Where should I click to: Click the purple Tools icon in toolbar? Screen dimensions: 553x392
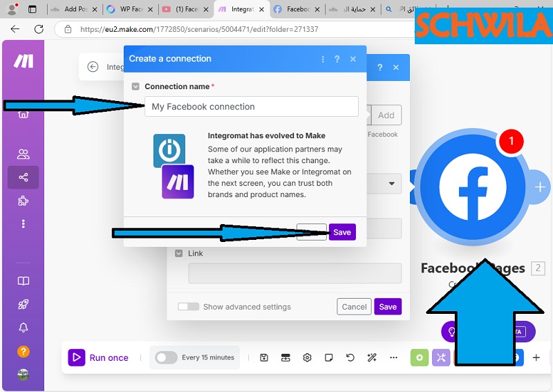(x=441, y=357)
